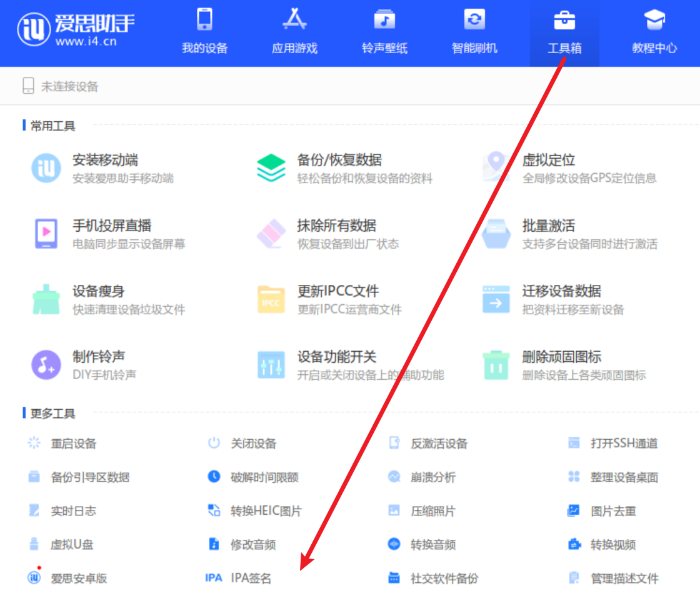700x601 pixels.
Task: Click the 制作铃声 music note icon
Action: [46, 364]
